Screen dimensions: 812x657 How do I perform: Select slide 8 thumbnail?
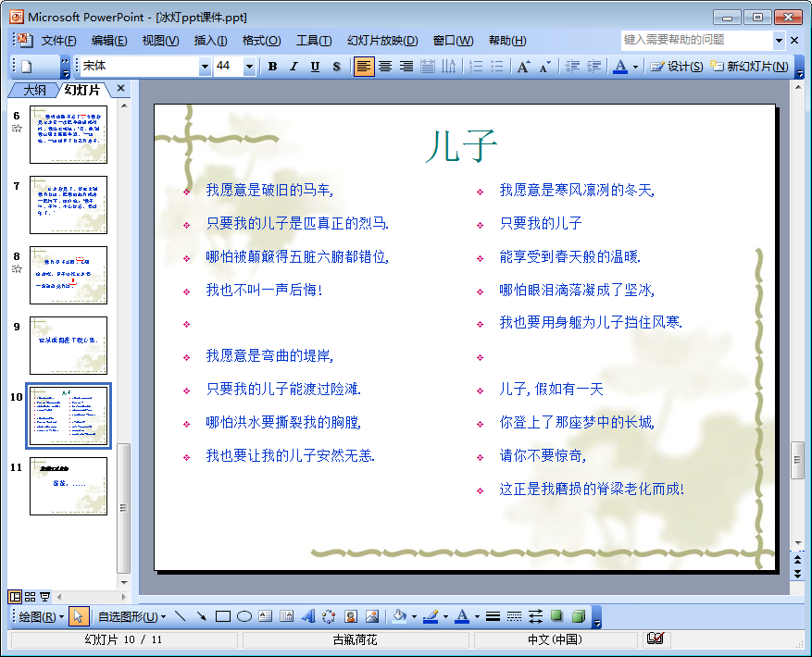(x=69, y=275)
